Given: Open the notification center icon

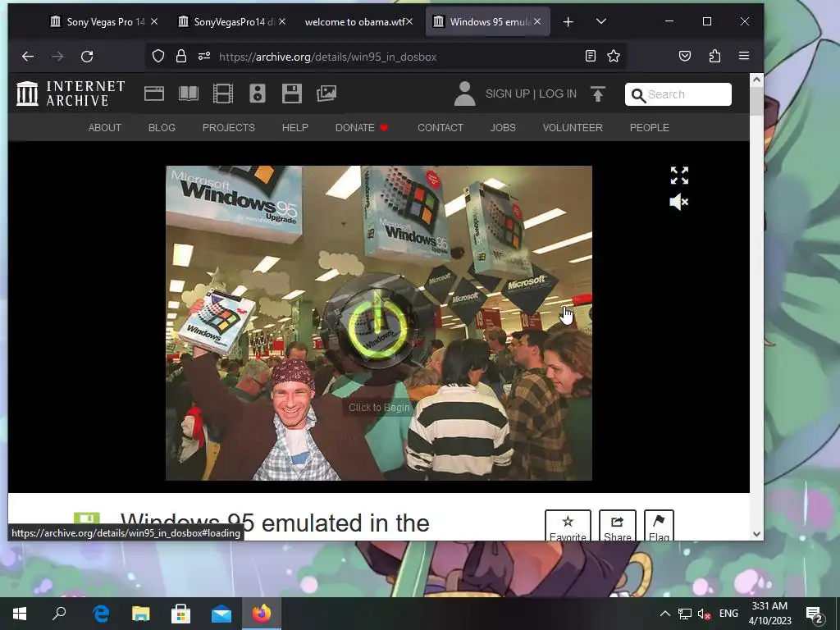Looking at the screenshot, I should [815, 614].
